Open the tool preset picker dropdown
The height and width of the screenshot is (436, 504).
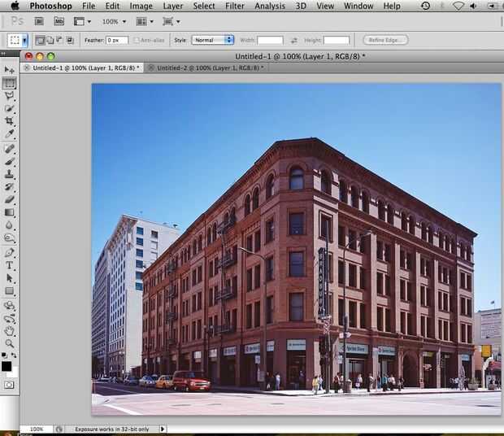click(24, 41)
